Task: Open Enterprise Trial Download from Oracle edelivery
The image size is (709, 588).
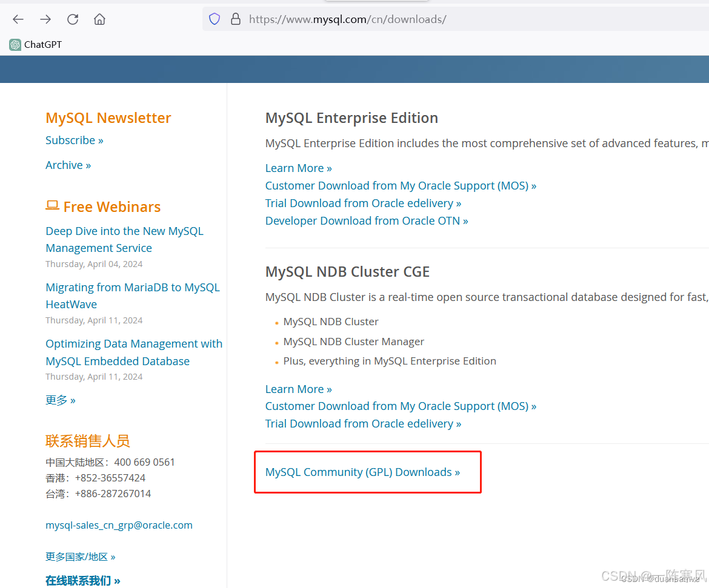Action: click(363, 203)
